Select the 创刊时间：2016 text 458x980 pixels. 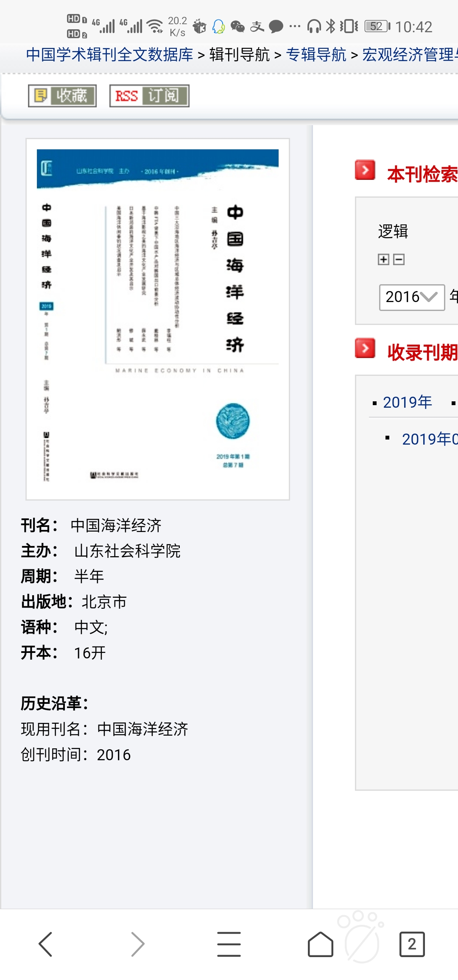click(x=76, y=754)
